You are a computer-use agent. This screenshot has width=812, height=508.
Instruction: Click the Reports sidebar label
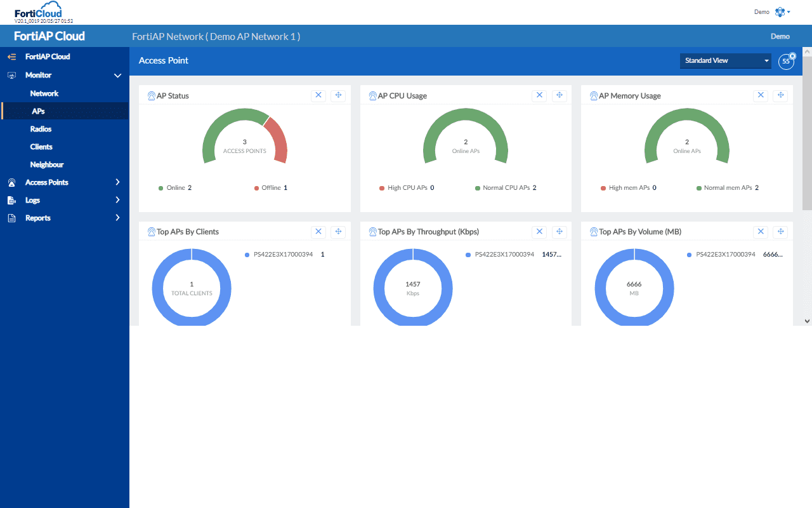pos(38,218)
